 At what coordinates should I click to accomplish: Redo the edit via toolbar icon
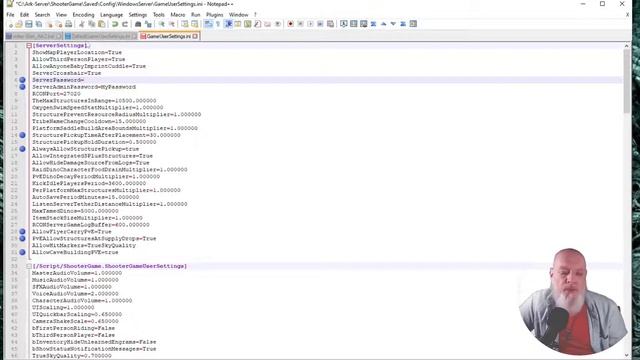click(x=125, y=24)
